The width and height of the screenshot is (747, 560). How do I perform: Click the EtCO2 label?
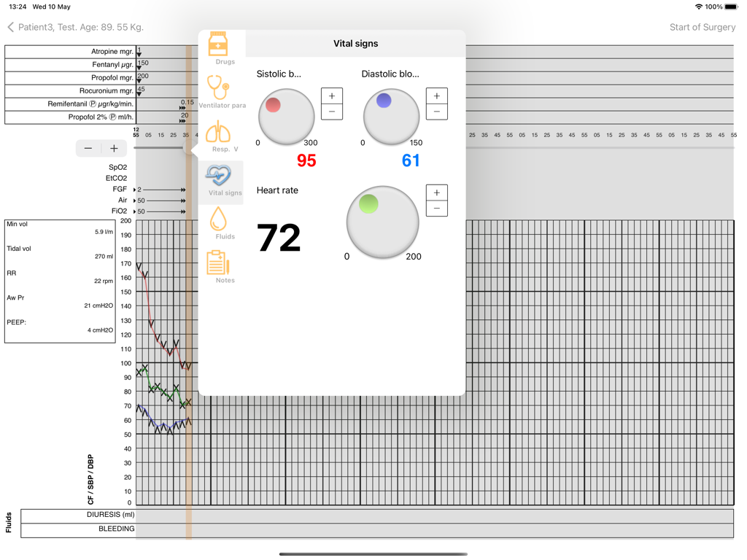116,178
